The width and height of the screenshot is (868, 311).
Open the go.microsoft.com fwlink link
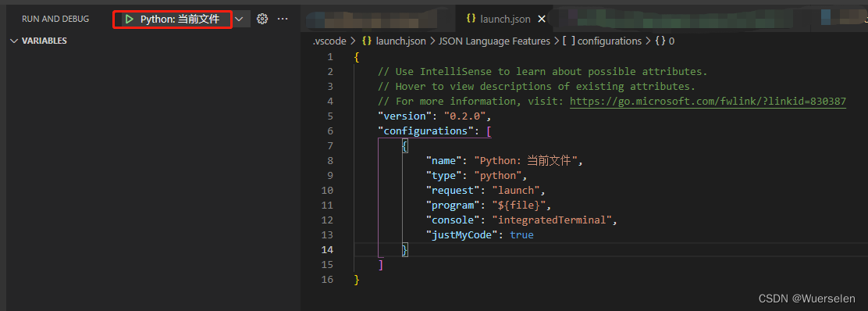(x=707, y=102)
